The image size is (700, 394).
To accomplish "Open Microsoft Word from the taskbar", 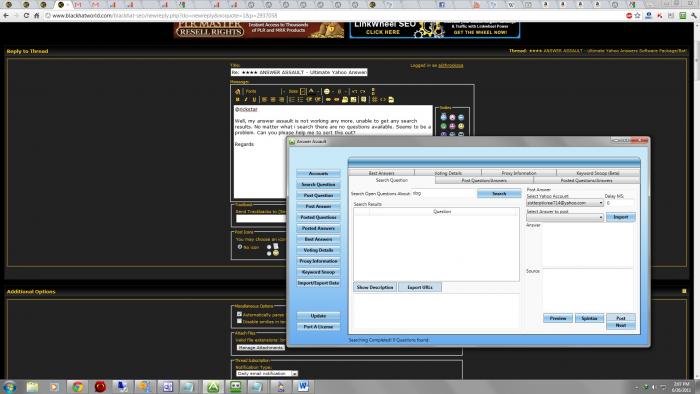I will (303, 386).
